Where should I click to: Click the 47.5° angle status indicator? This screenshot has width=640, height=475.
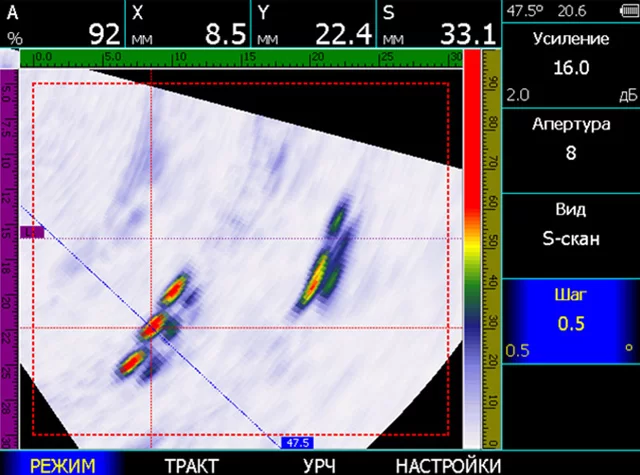coord(521,11)
